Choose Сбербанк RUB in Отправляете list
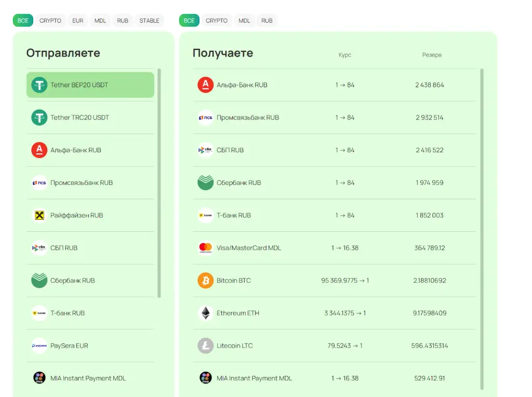The image size is (532, 397). (x=90, y=280)
